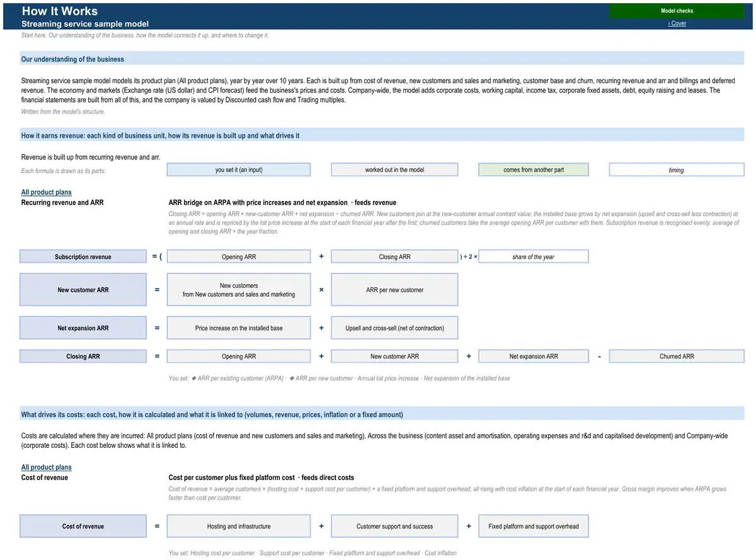Click the 'You set: Hosting cost per customer' note
The image size is (756, 560).
(x=312, y=553)
